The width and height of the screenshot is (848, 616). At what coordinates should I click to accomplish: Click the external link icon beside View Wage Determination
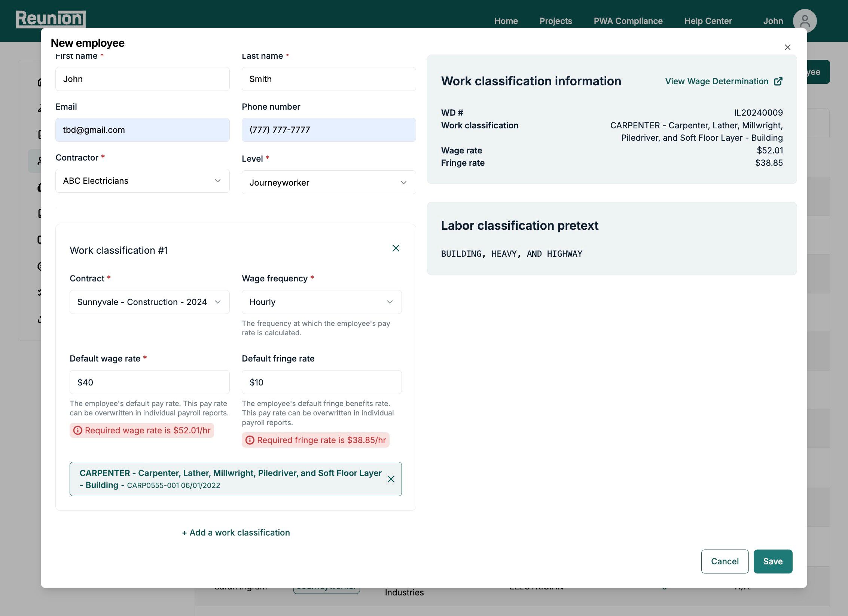pos(778,81)
